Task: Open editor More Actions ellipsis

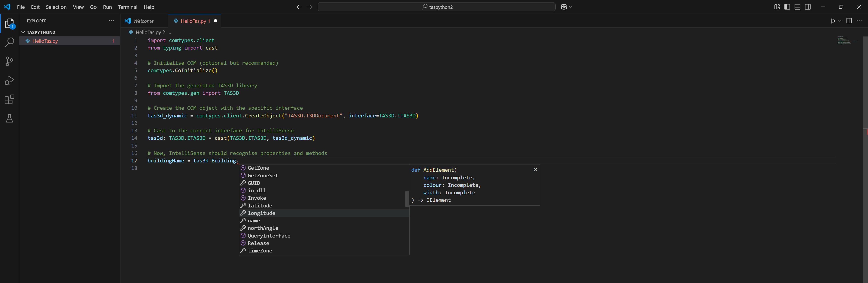Action: (x=859, y=21)
